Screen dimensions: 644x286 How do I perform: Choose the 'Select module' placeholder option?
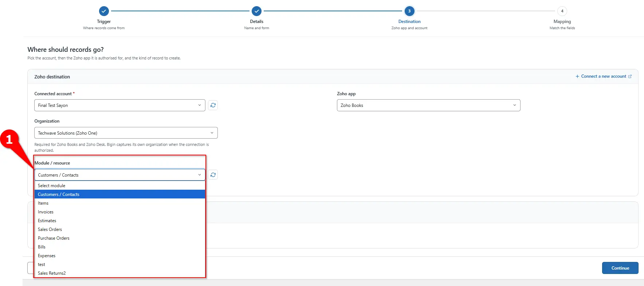[x=120, y=186]
